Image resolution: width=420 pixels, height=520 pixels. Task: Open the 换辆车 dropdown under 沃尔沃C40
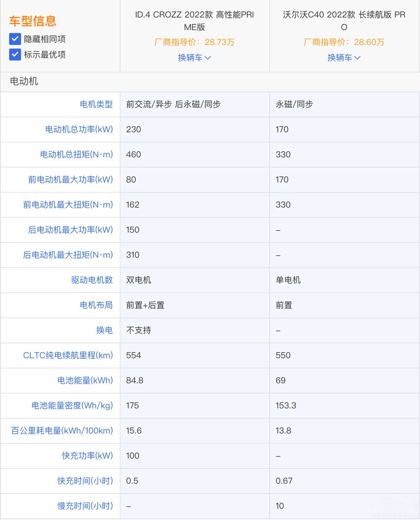pos(344,57)
